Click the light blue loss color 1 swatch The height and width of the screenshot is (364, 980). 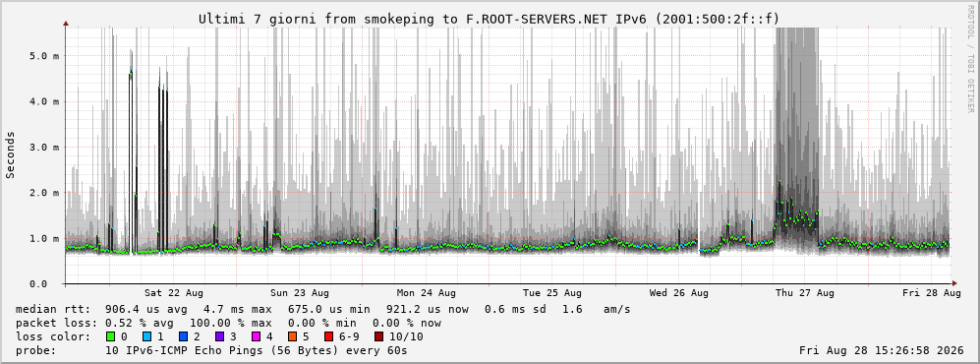pyautogui.click(x=147, y=336)
